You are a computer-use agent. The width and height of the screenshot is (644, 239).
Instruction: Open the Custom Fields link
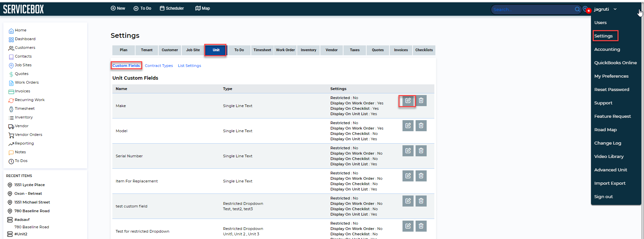pos(126,66)
